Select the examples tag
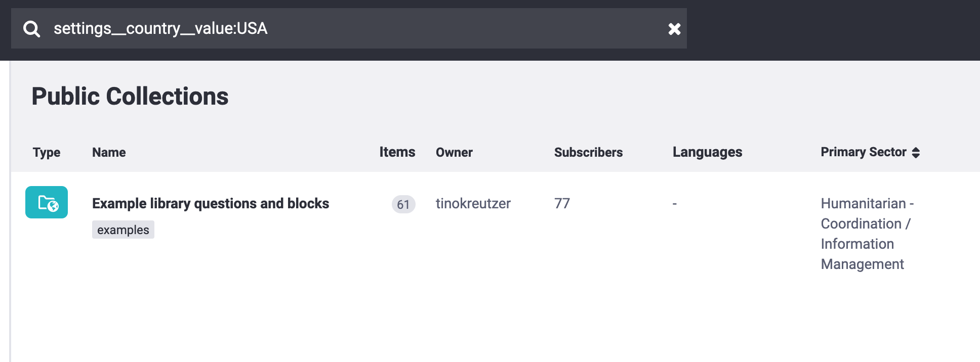Image resolution: width=980 pixels, height=362 pixels. [123, 230]
